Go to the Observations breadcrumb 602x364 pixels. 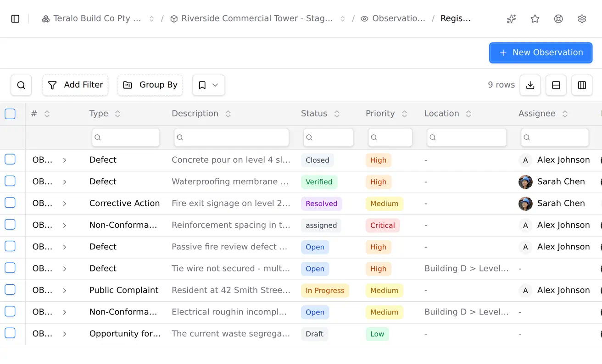coord(393,19)
